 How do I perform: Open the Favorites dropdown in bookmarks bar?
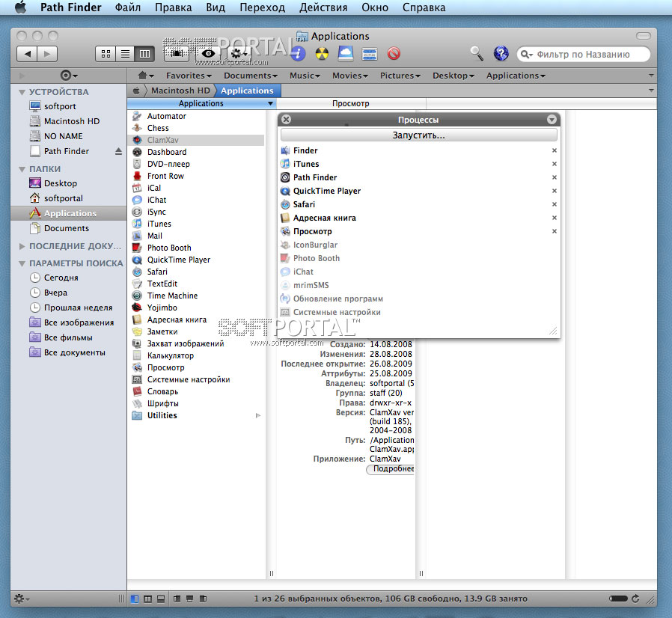point(189,76)
